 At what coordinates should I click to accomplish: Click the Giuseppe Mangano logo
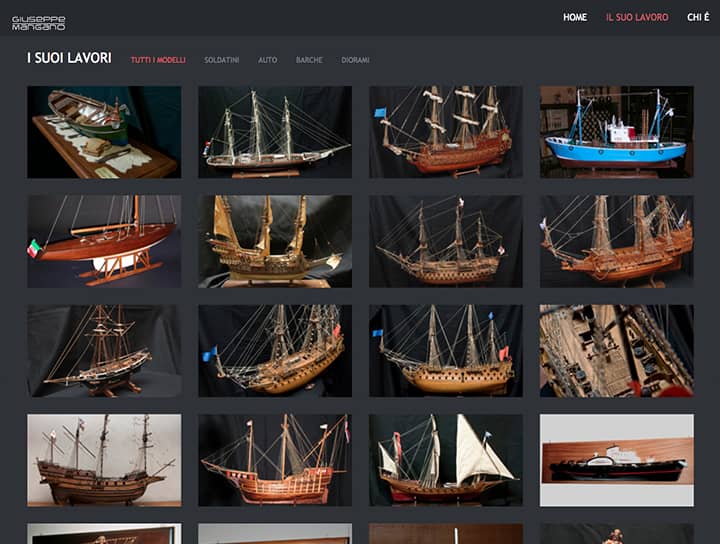(x=39, y=23)
